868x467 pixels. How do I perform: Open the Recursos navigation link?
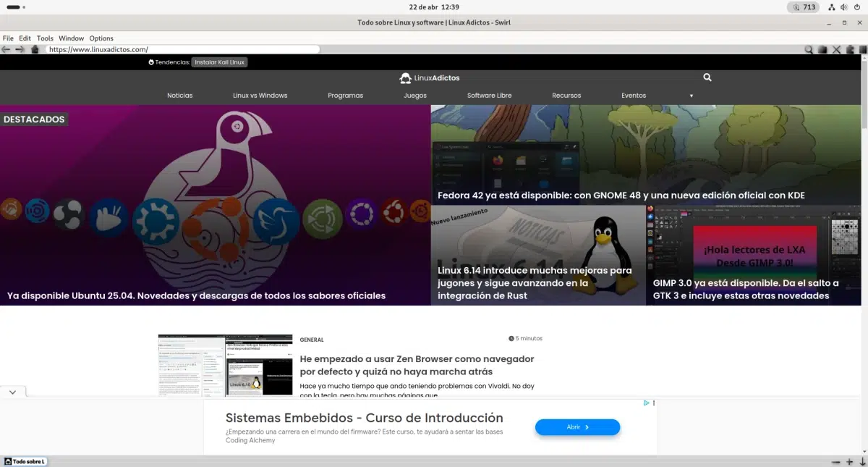coord(566,96)
